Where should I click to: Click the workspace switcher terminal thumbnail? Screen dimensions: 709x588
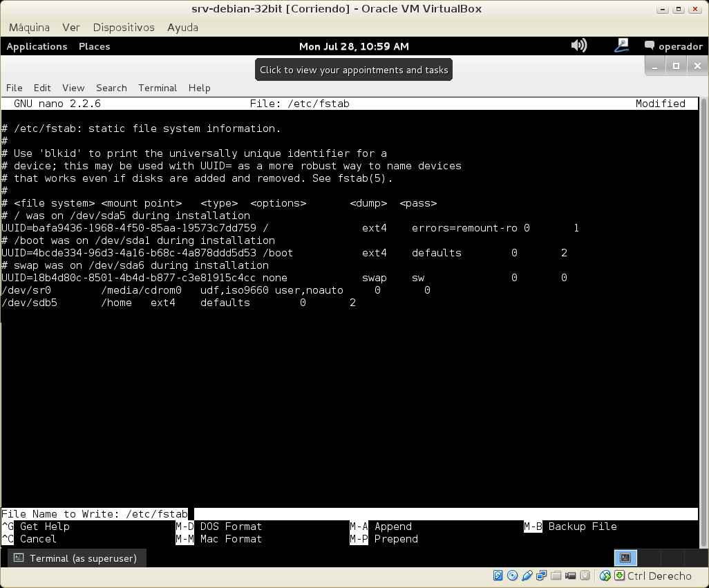pos(625,558)
